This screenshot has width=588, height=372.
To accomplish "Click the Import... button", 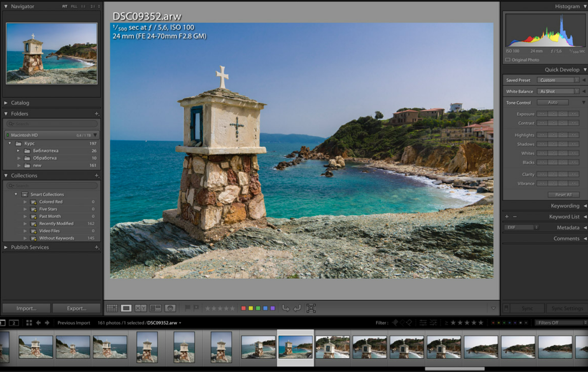I will (x=26, y=308).
